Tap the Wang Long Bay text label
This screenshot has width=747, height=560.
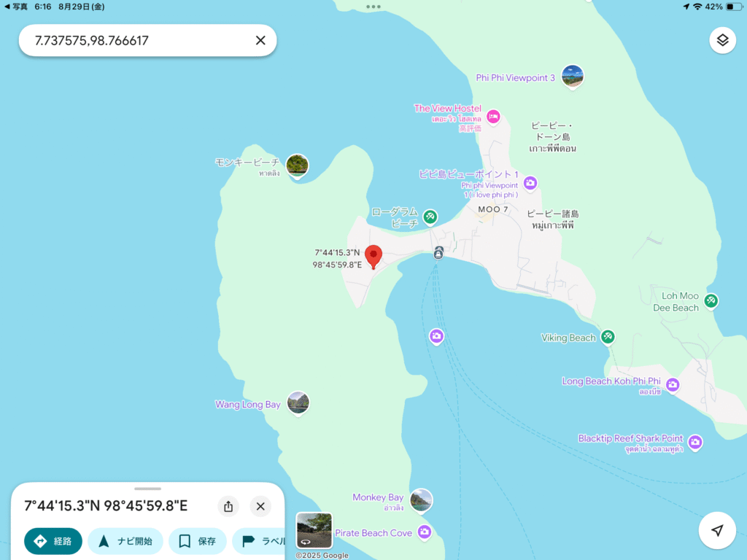[248, 404]
